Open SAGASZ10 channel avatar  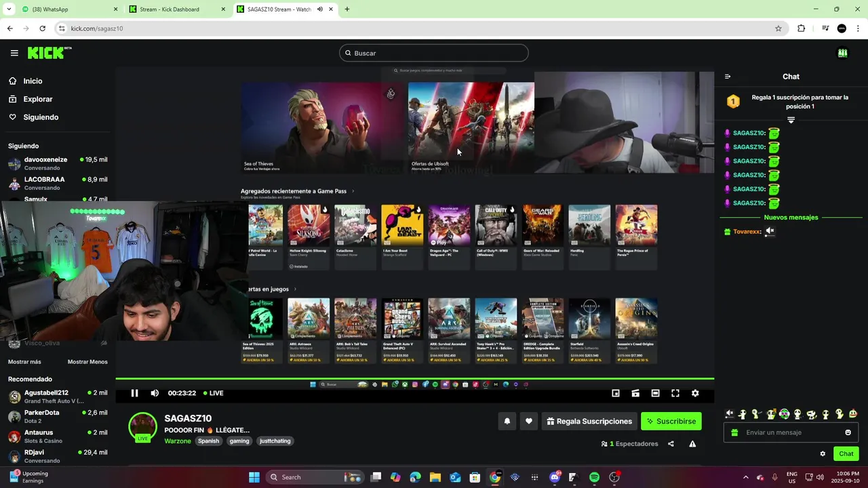[x=143, y=426]
